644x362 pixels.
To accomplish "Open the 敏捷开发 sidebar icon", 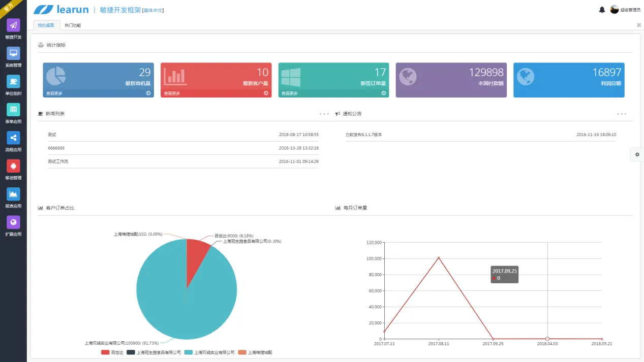I will [x=13, y=25].
